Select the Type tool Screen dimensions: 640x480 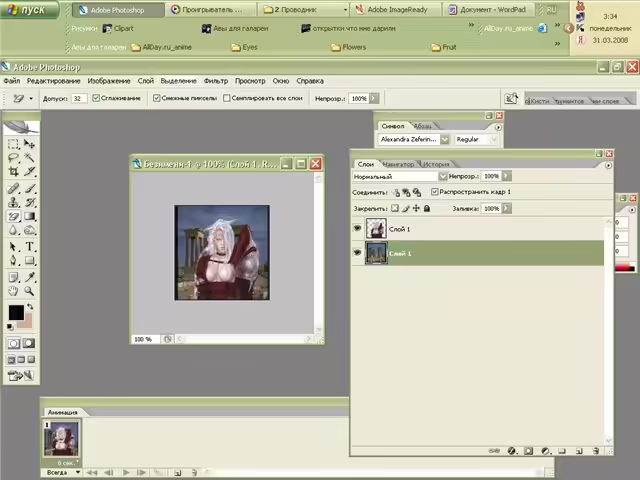click(x=29, y=247)
